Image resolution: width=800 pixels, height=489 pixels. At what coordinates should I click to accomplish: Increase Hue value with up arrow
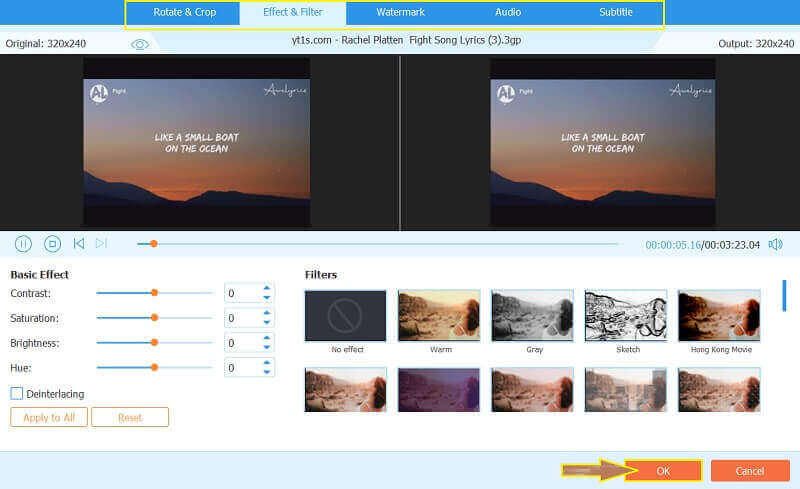267,362
